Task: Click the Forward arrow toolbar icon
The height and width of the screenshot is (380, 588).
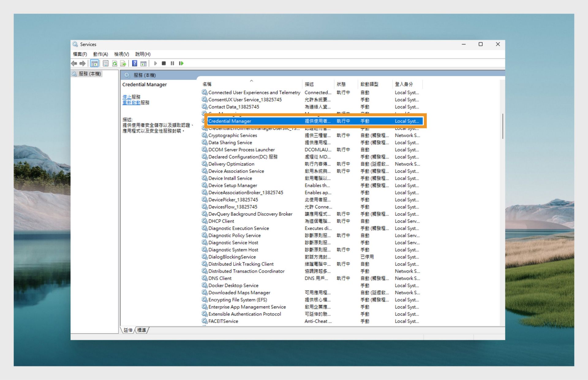Action: pyautogui.click(x=82, y=63)
